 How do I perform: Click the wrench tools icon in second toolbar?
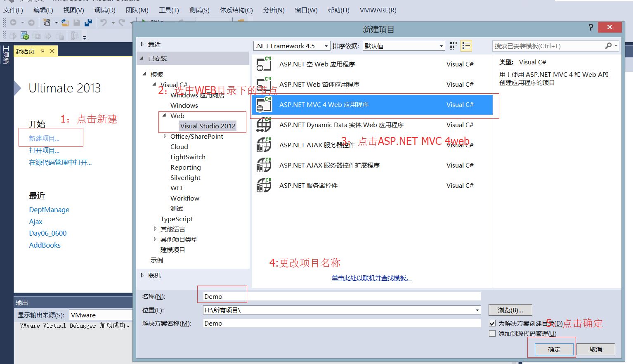[75, 36]
